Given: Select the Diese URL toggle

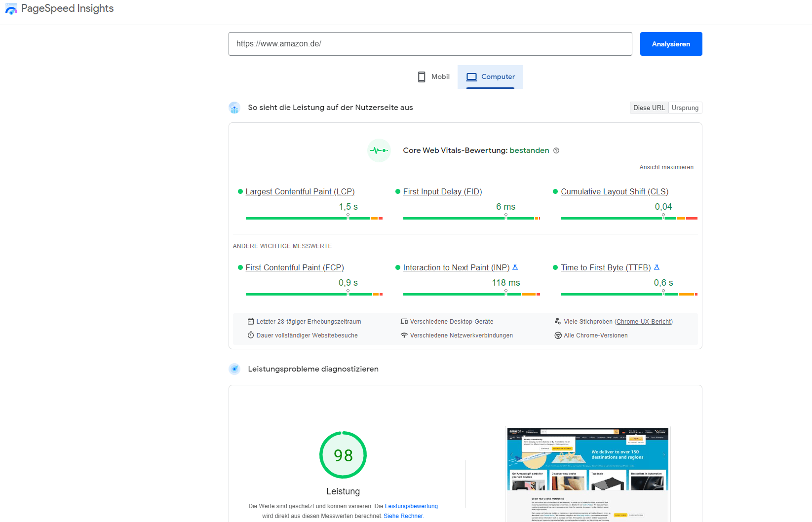Looking at the screenshot, I should (649, 108).
